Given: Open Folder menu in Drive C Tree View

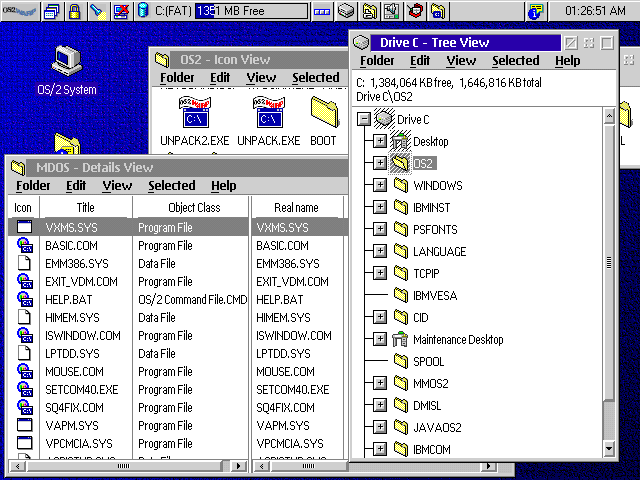Looking at the screenshot, I should (377, 61).
